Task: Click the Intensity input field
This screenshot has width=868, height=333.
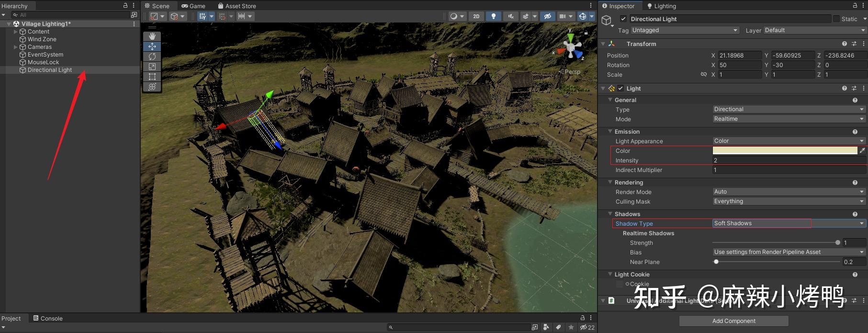Action: [x=789, y=161]
